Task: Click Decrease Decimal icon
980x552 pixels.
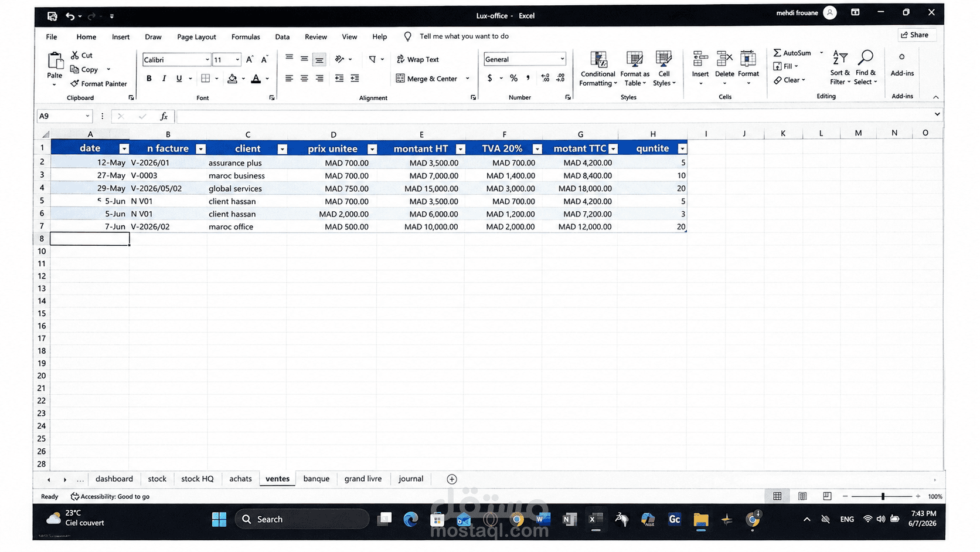Action: coord(560,78)
